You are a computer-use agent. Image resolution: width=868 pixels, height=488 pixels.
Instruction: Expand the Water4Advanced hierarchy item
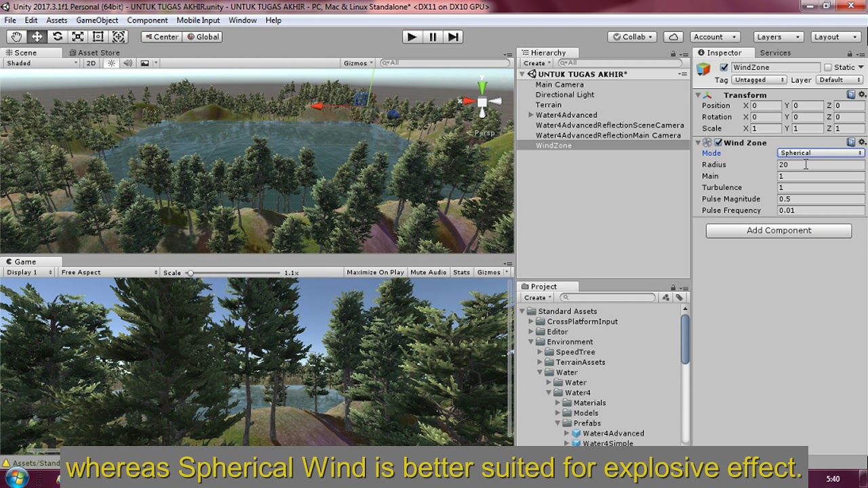point(531,115)
